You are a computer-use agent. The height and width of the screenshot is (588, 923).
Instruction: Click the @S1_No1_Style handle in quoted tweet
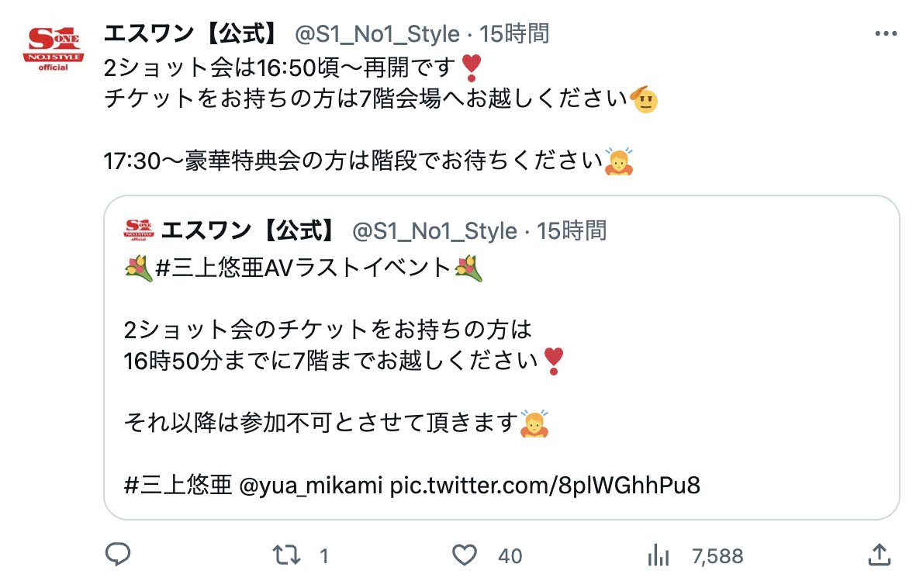click(434, 230)
